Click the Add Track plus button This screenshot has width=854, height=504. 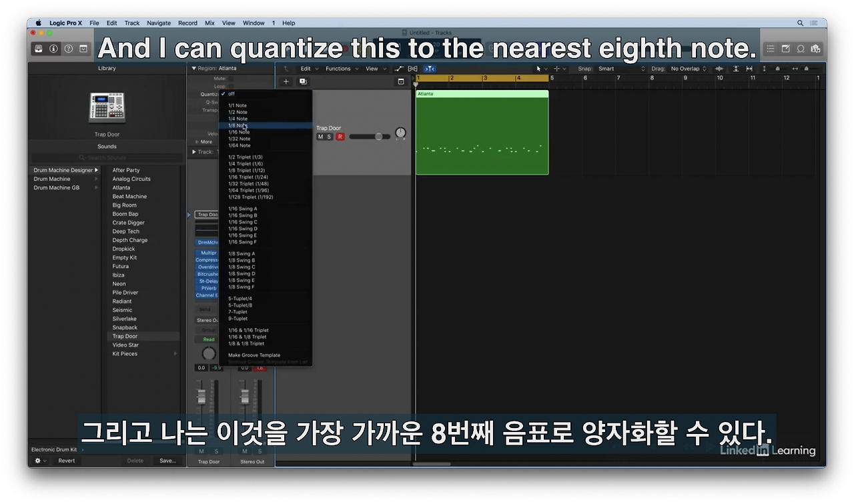click(x=286, y=81)
